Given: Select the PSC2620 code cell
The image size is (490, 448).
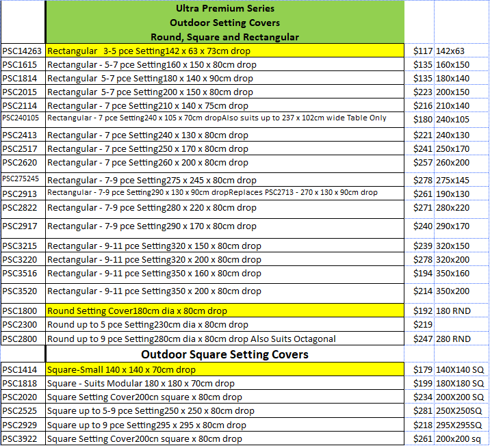Looking at the screenshot, I should [x=23, y=164].
